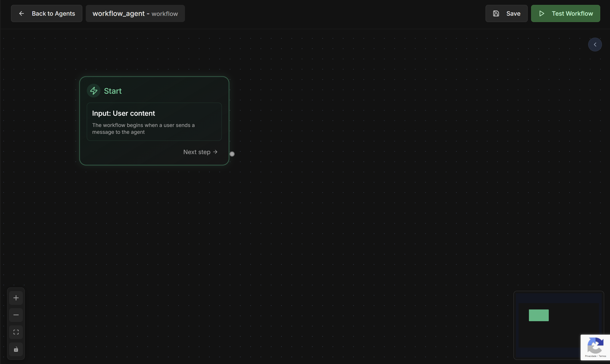Viewport: 610px width, 364px height.
Task: Click the save disk icon in the toolbar
Action: (496, 13)
